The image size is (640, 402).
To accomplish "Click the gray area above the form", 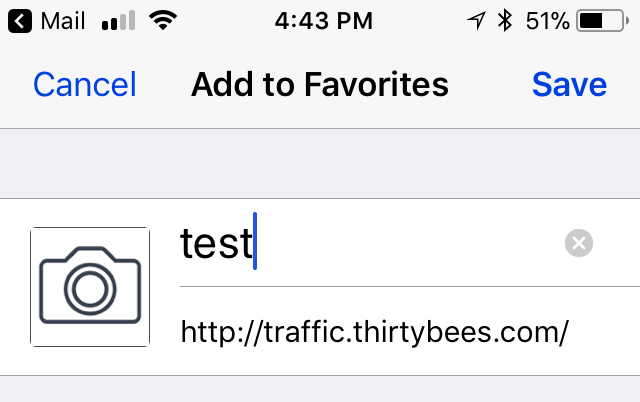I will pyautogui.click(x=320, y=163).
